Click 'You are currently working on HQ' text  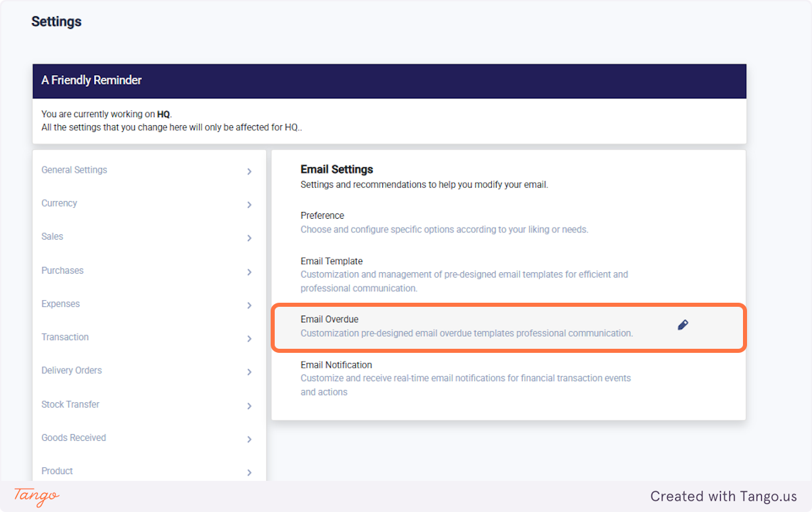tap(107, 114)
